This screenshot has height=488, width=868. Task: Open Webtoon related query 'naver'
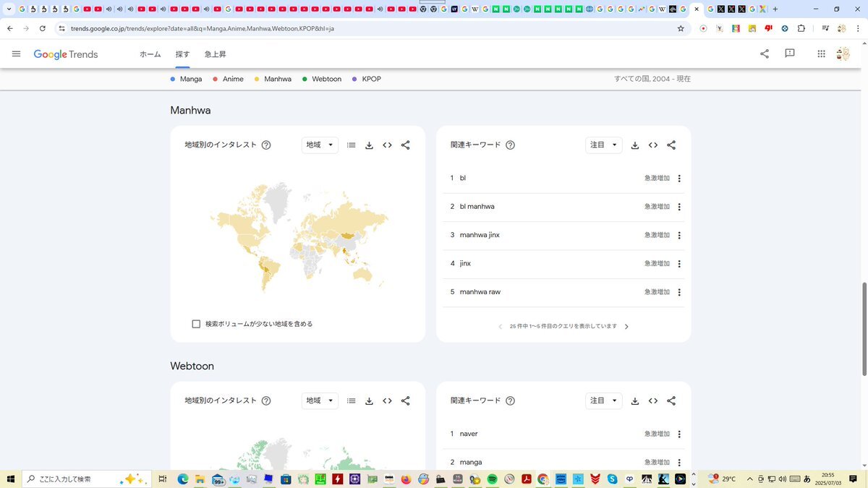click(x=469, y=434)
